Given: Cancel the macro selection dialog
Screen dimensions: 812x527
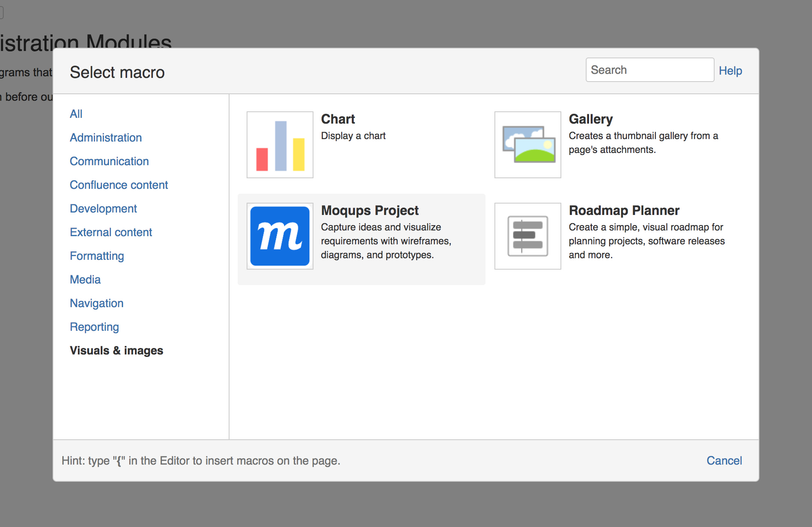Looking at the screenshot, I should (x=724, y=461).
